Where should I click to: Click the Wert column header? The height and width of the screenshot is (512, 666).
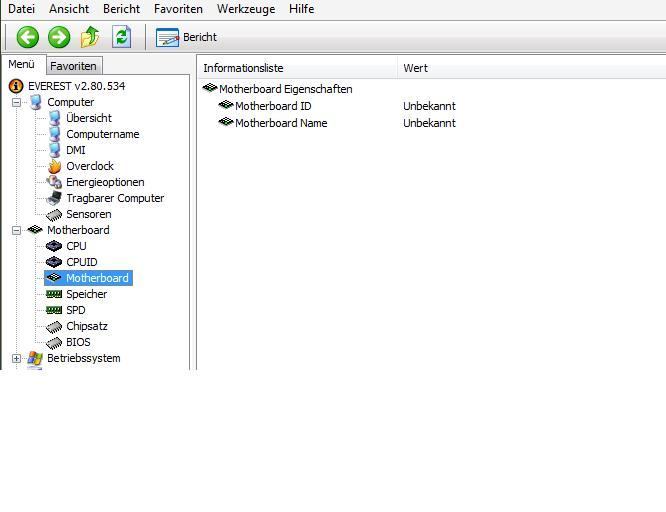(x=532, y=68)
